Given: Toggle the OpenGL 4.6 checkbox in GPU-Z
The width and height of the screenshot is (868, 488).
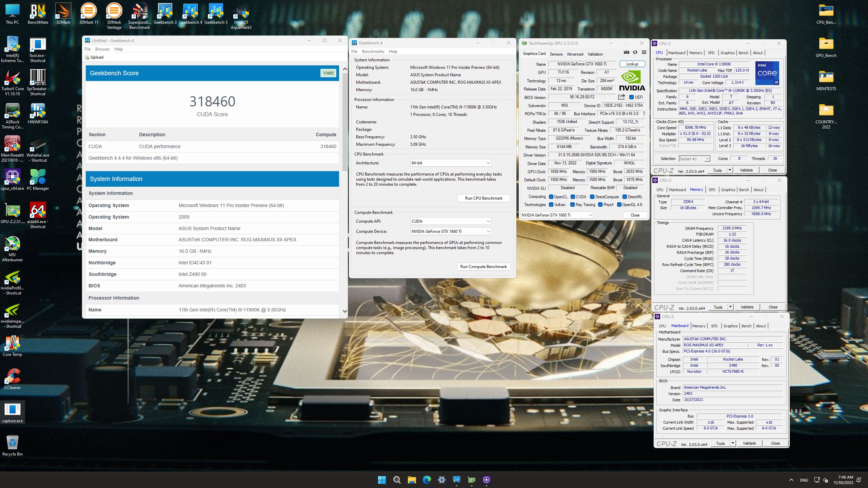Looking at the screenshot, I should [619, 205].
